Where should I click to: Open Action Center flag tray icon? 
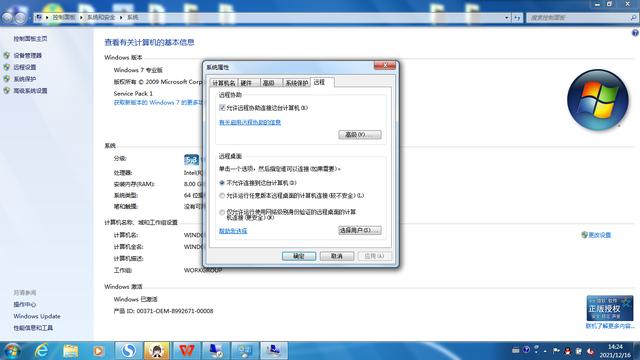coord(556,351)
